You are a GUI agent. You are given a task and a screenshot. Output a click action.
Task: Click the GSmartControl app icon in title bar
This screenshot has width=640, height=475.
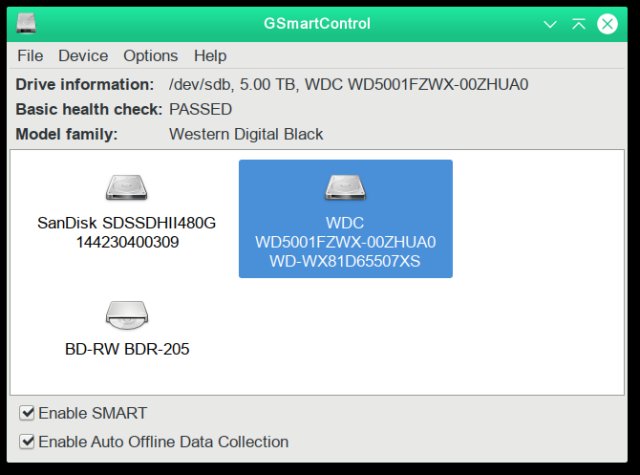(x=27, y=23)
